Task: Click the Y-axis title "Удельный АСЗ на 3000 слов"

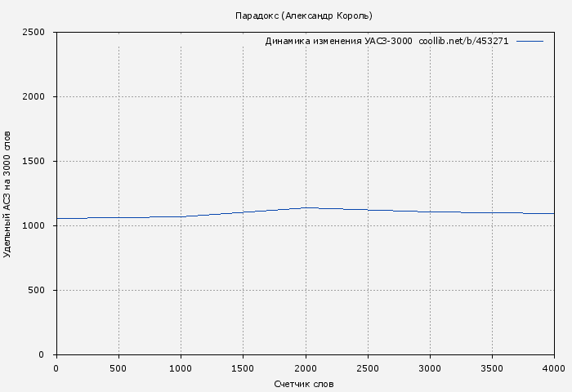Action: (8, 194)
